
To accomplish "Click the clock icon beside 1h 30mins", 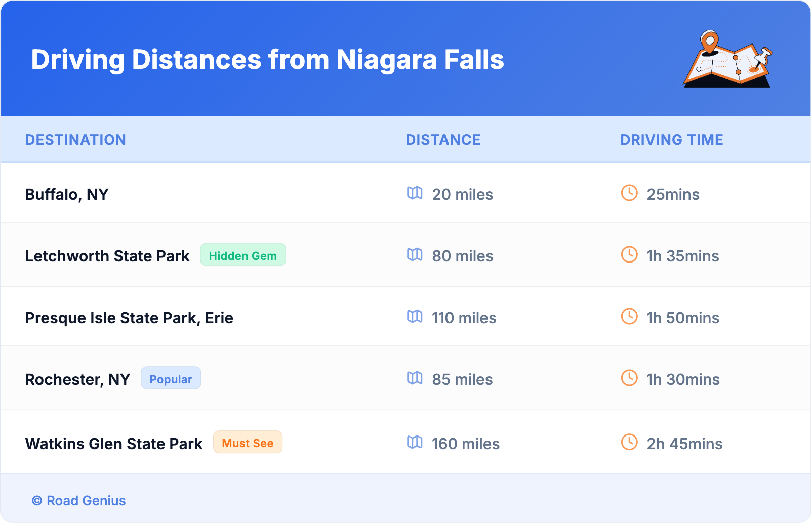I will coord(629,378).
